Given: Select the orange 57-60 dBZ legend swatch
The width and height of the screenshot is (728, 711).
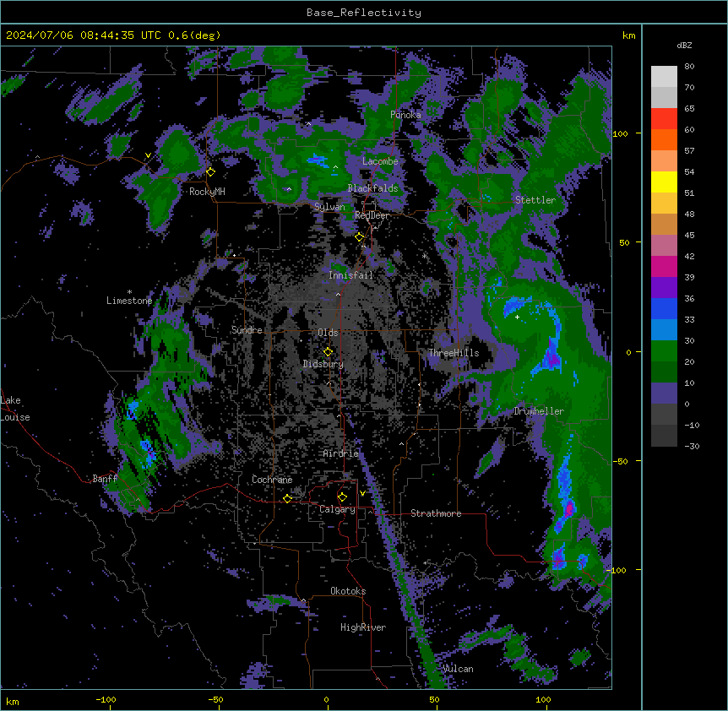Looking at the screenshot, I should click(x=664, y=139).
